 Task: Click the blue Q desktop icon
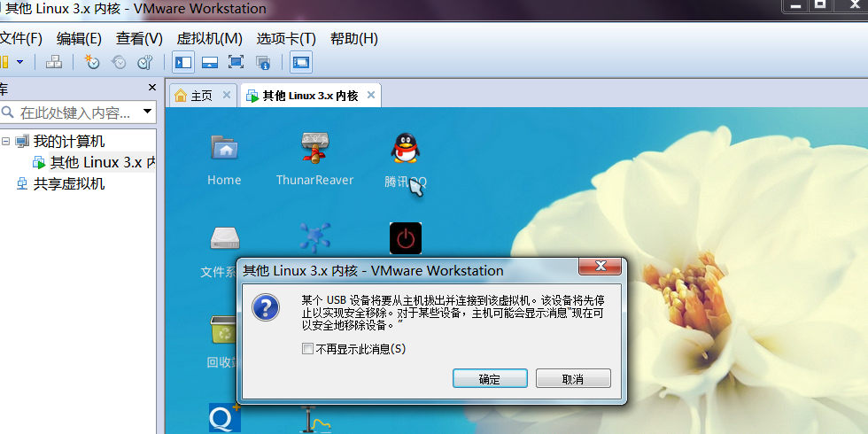[225, 418]
